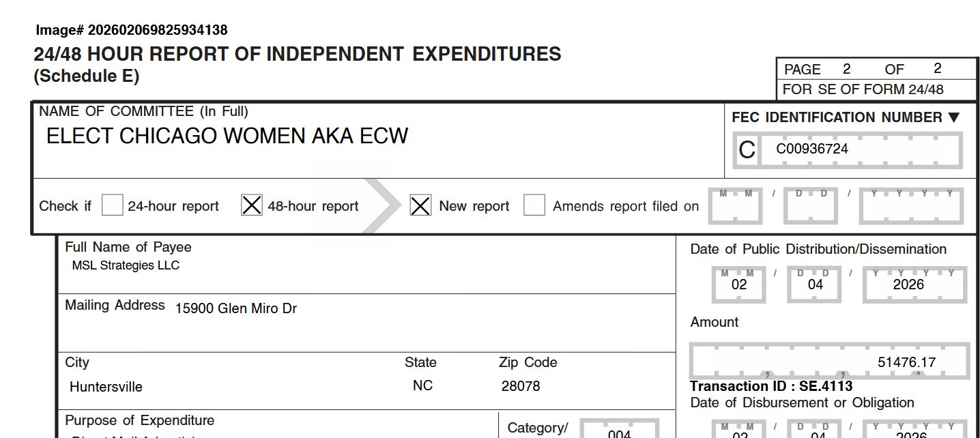Click the Transaction ID SE.4113 text

click(x=771, y=387)
